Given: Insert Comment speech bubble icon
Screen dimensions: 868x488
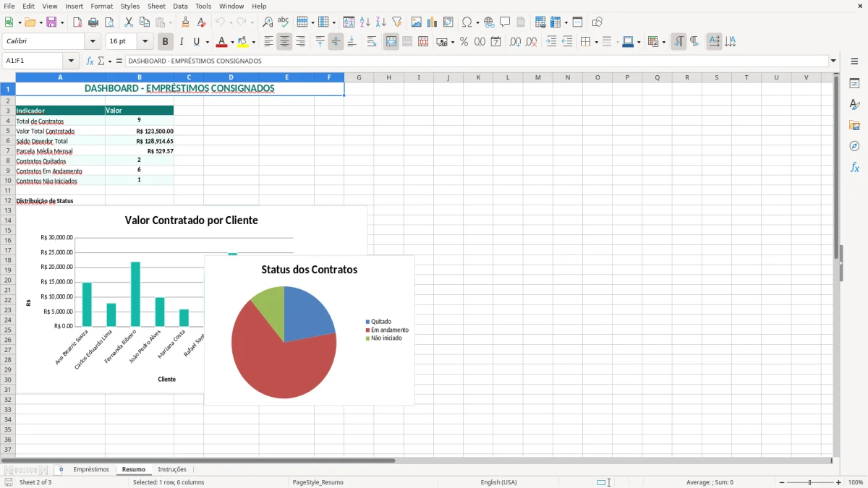Looking at the screenshot, I should (506, 22).
